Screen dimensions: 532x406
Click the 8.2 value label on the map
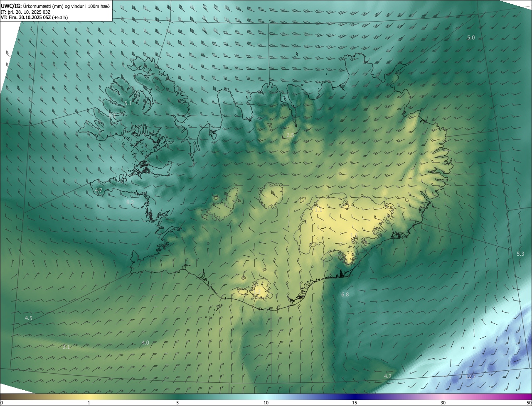click(x=130, y=202)
